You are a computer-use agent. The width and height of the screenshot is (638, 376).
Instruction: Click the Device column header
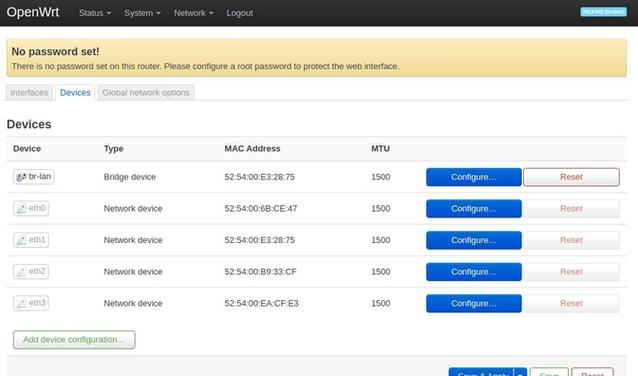point(27,149)
